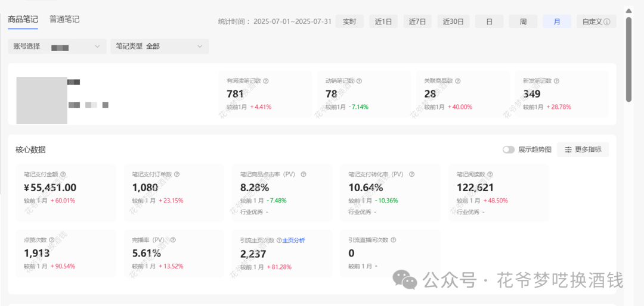
Task: Click help icon next to 关联商品数
Action: click(458, 81)
